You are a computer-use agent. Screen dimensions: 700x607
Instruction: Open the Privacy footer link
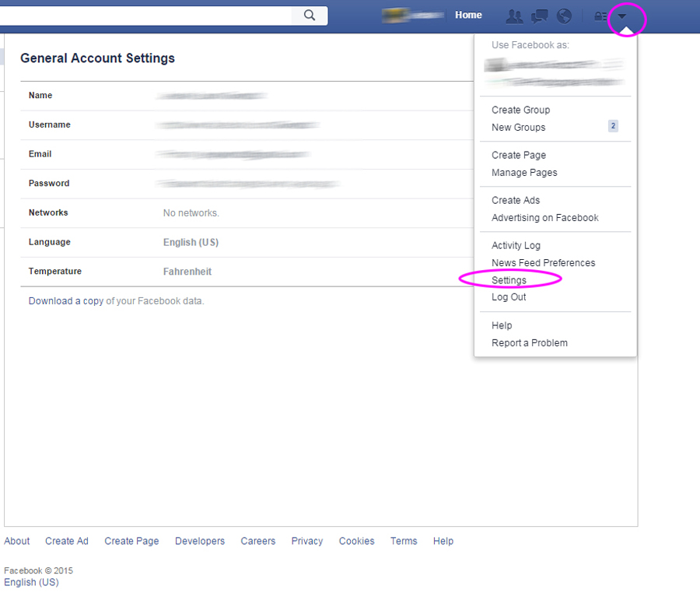click(307, 541)
